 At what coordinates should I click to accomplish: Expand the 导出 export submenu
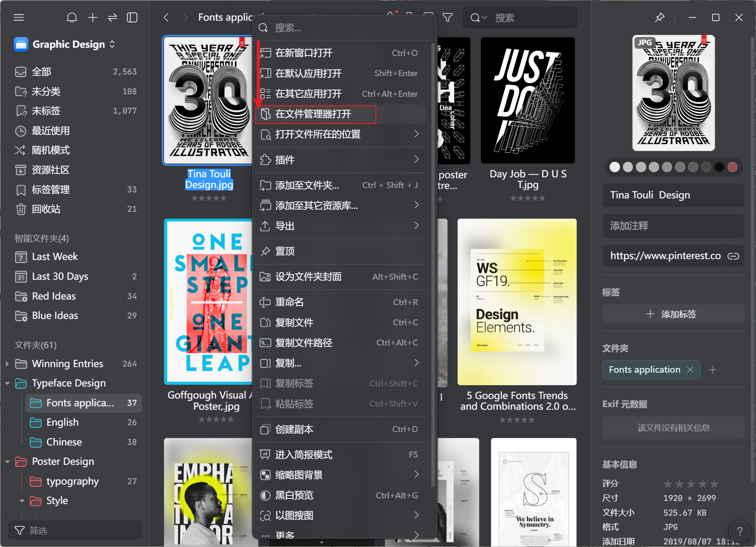point(341,226)
